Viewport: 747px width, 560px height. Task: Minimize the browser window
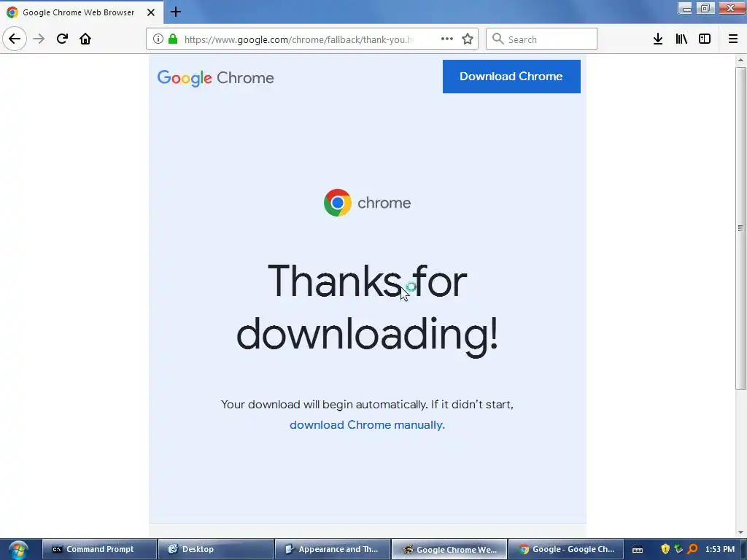686,8
